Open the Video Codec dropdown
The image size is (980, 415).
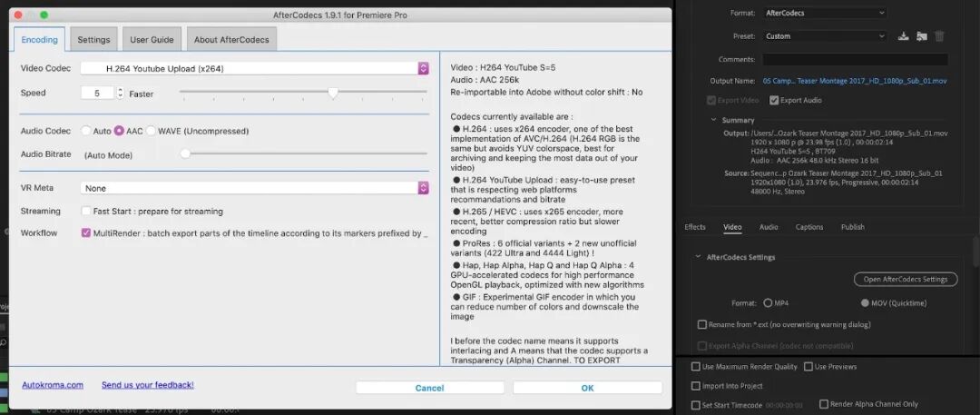[254, 68]
